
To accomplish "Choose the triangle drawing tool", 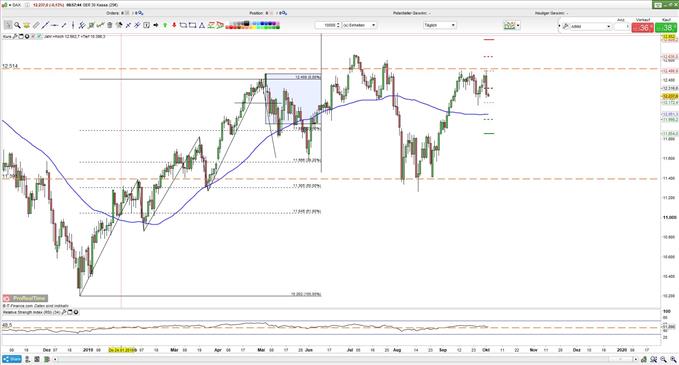I will click(201, 25).
